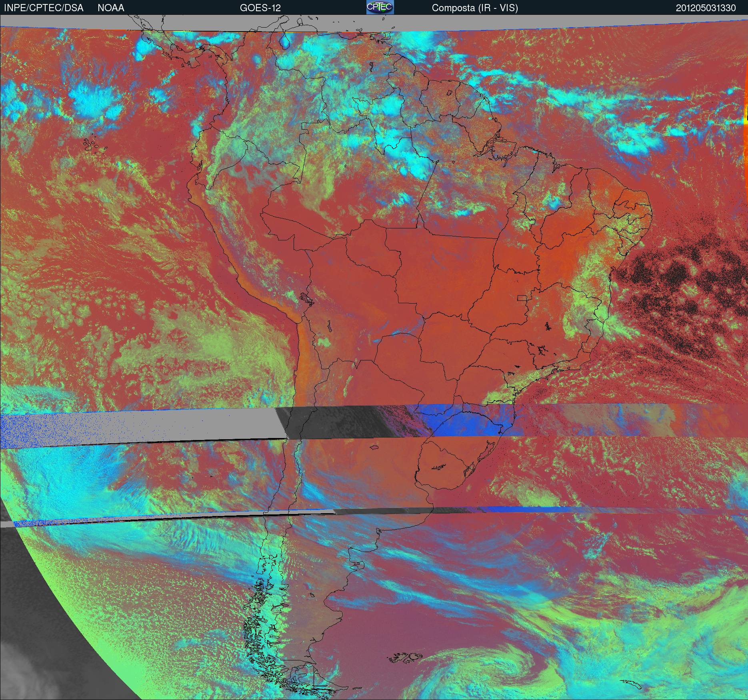Screen dimensions: 748x700
Task: Click the Composta (IR - VIS) title
Action: pyautogui.click(x=475, y=8)
